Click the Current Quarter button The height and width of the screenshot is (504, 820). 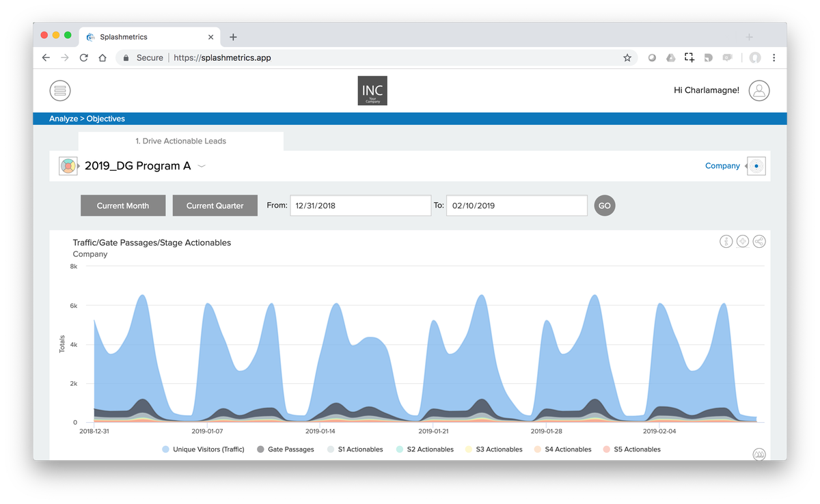[x=215, y=206]
